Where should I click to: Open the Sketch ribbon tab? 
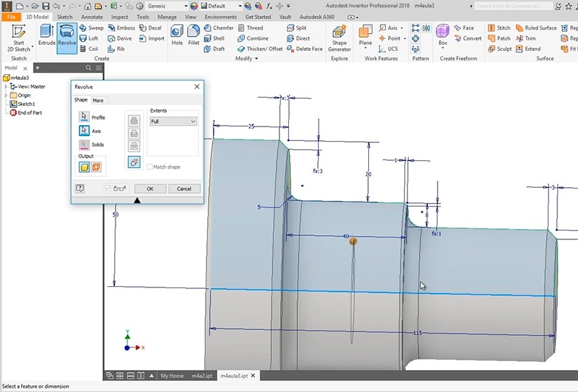click(65, 17)
